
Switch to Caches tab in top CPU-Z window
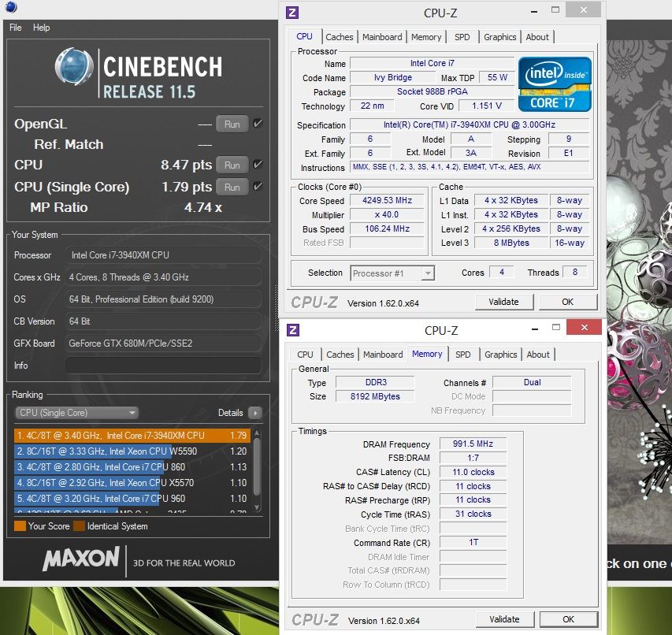(x=339, y=37)
